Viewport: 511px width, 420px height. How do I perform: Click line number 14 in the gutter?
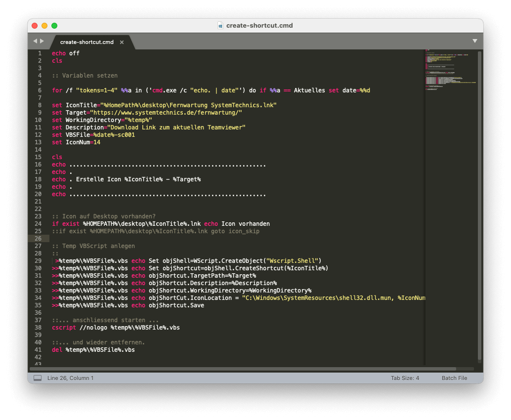(x=39, y=149)
